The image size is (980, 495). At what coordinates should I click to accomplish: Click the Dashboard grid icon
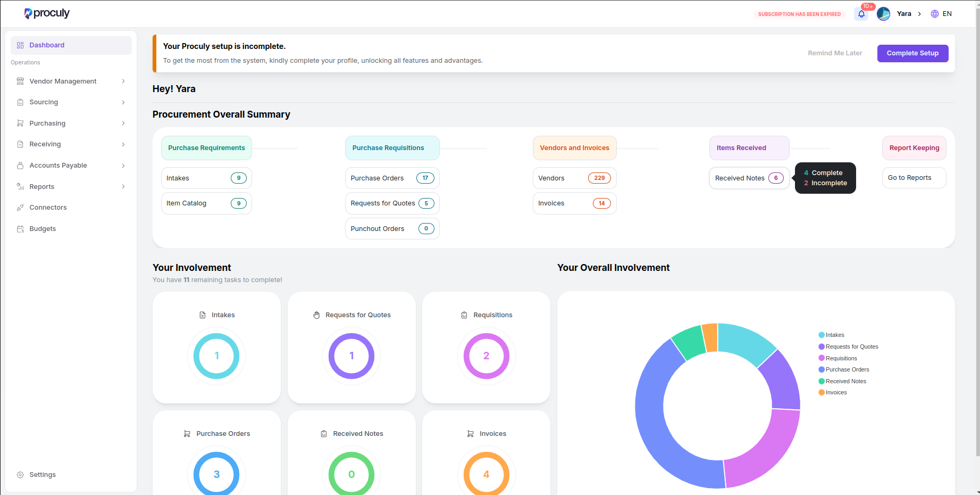click(20, 45)
